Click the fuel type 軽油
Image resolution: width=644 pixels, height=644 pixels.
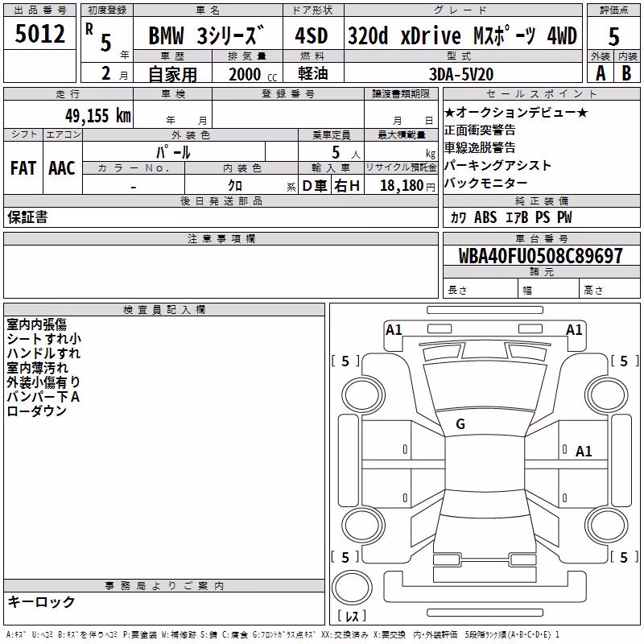click(x=313, y=73)
